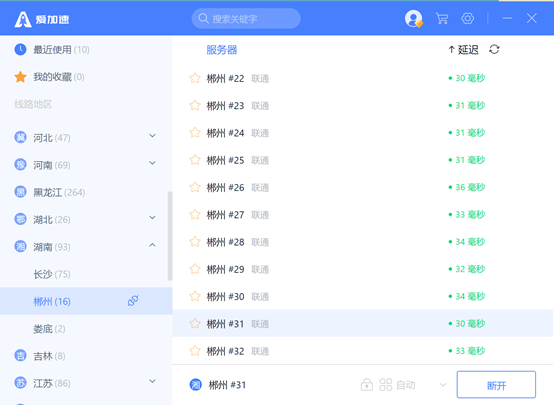The height and width of the screenshot is (405, 554).
Task: Click the 爱加速 logo in the header
Action: click(42, 19)
